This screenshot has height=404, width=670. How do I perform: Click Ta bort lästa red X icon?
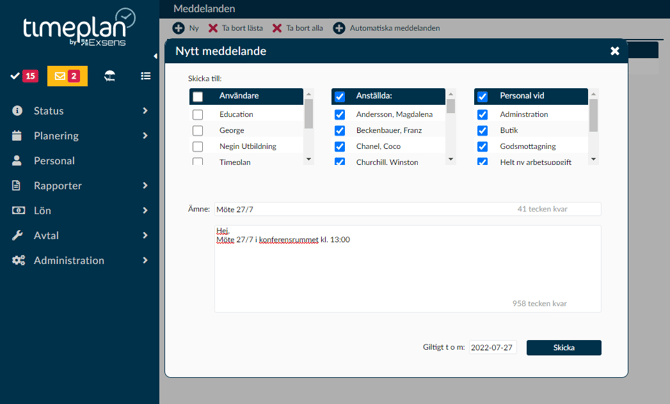(213, 28)
